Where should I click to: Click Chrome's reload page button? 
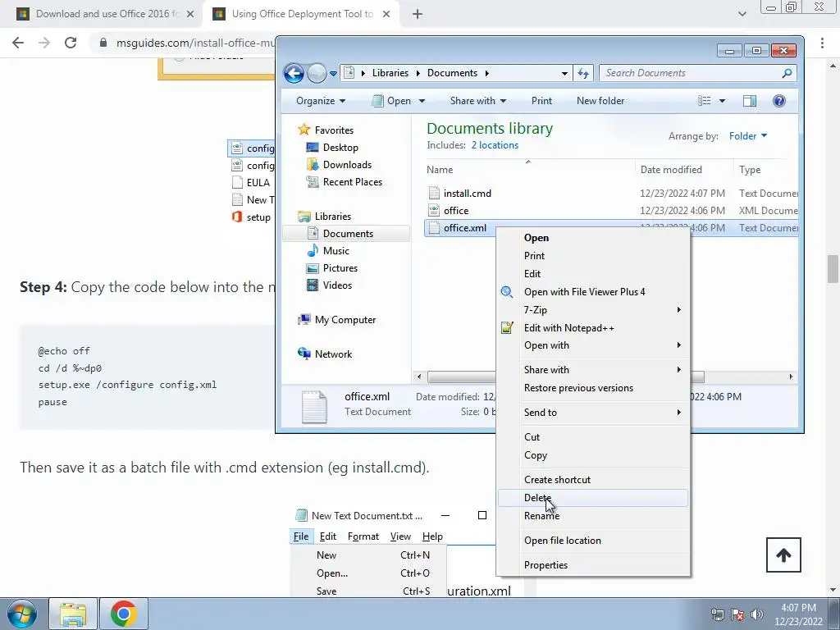click(x=71, y=43)
